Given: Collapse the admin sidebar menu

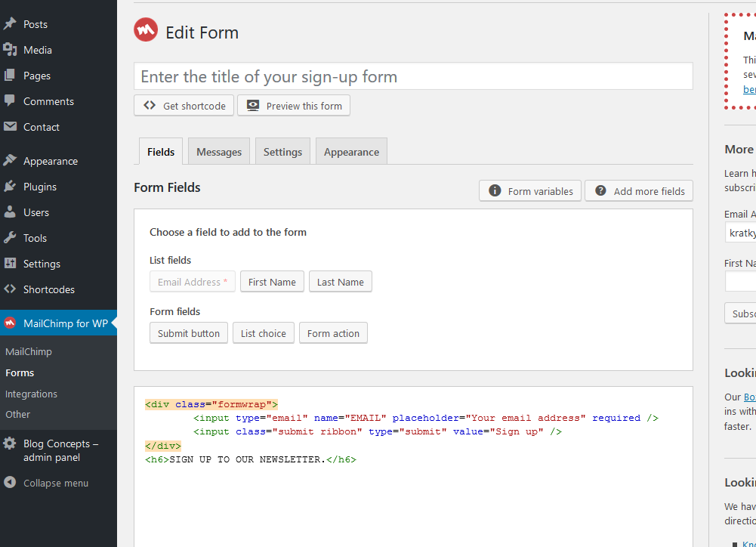Looking at the screenshot, I should (x=47, y=483).
